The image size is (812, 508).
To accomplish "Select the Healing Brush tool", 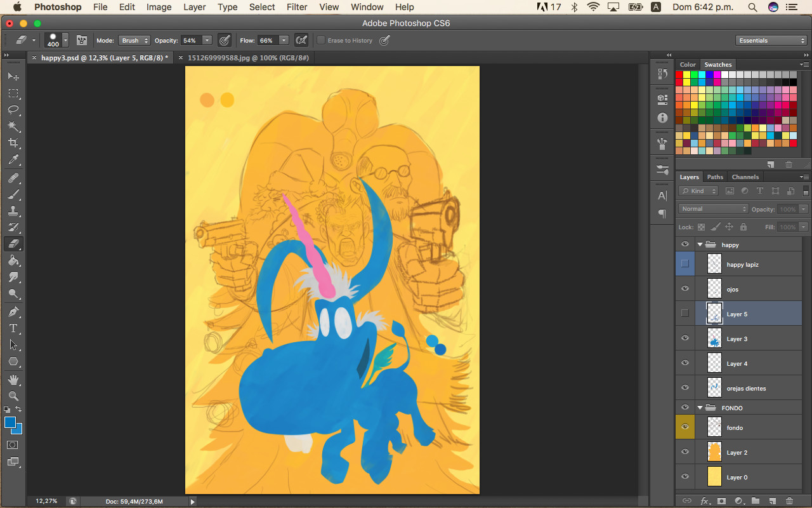I will [x=13, y=178].
